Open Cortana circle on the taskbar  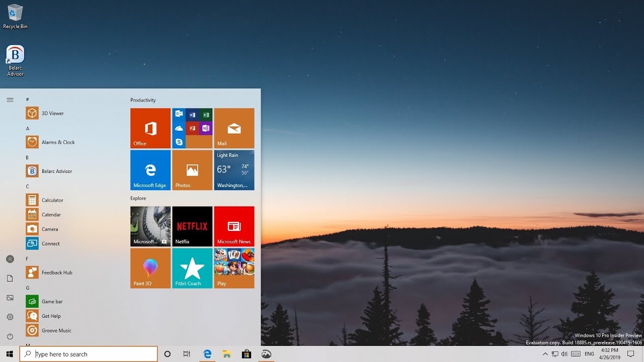coord(168,354)
